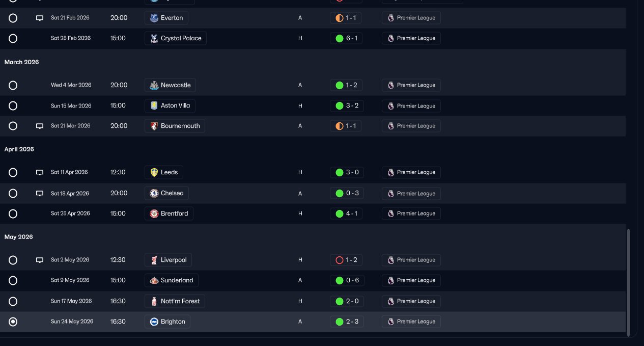Select the radio button for Sunderland fixture
Image resolution: width=644 pixels, height=346 pixels.
pyautogui.click(x=13, y=280)
